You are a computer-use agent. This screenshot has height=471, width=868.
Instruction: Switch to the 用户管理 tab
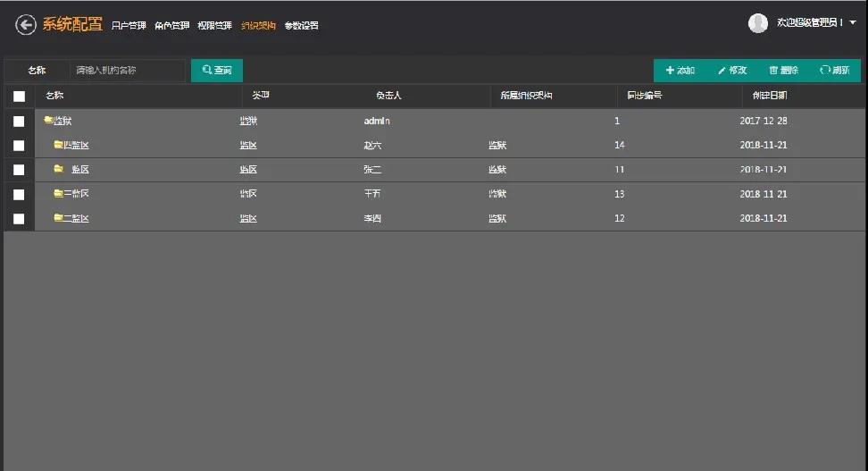pyautogui.click(x=129, y=26)
